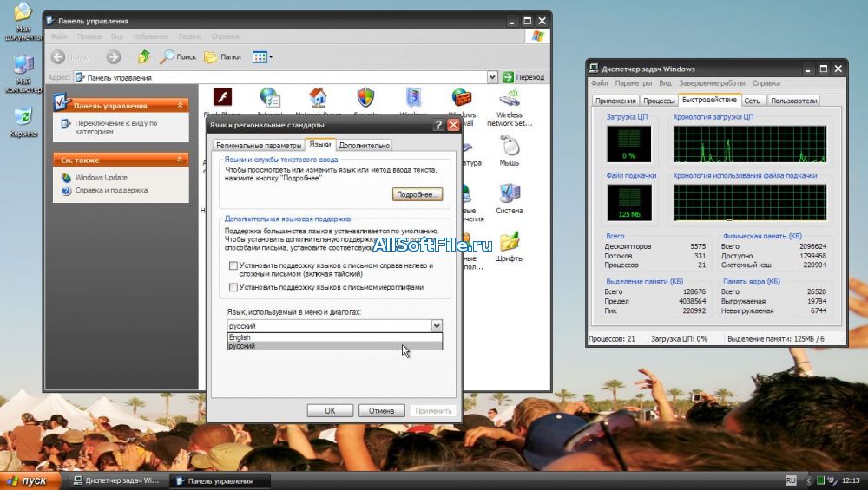Image resolution: width=868 pixels, height=490 pixels.
Task: Switch to Сеть tab in Task Manager
Action: tap(752, 101)
